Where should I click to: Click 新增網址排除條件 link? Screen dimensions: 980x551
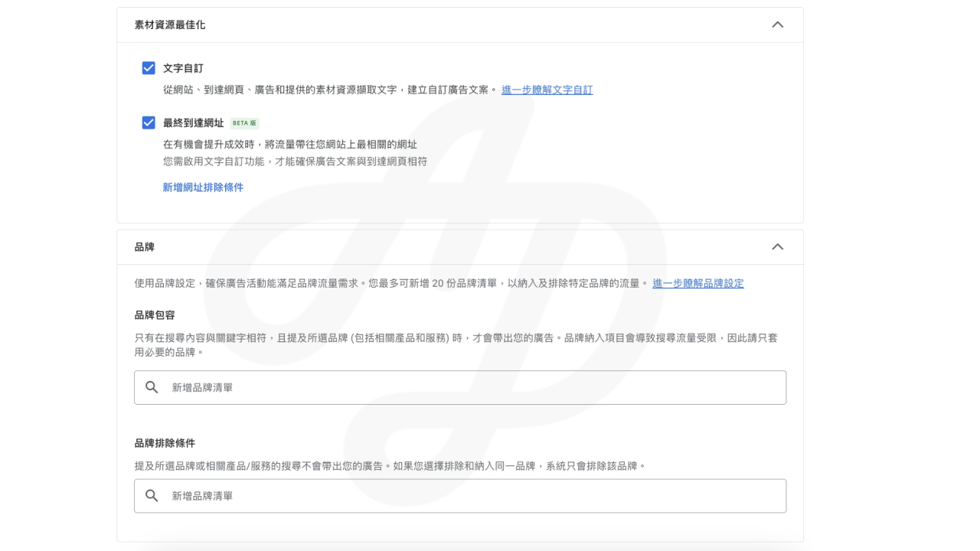[x=203, y=187]
